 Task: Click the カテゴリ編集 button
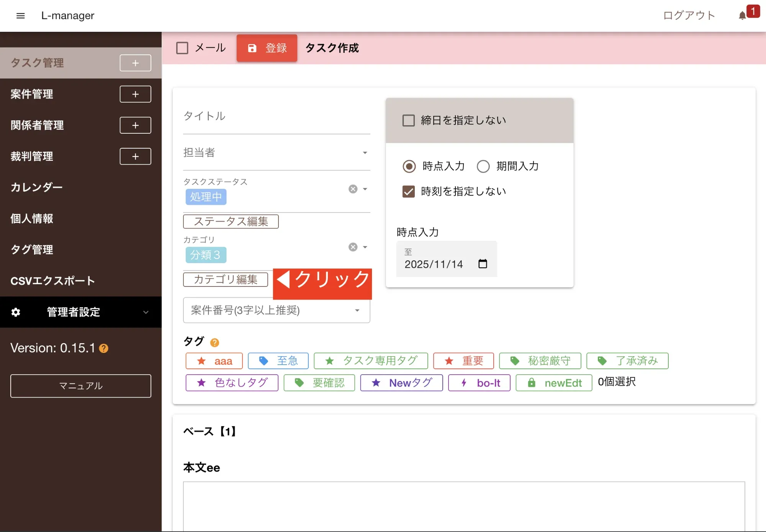[225, 279]
